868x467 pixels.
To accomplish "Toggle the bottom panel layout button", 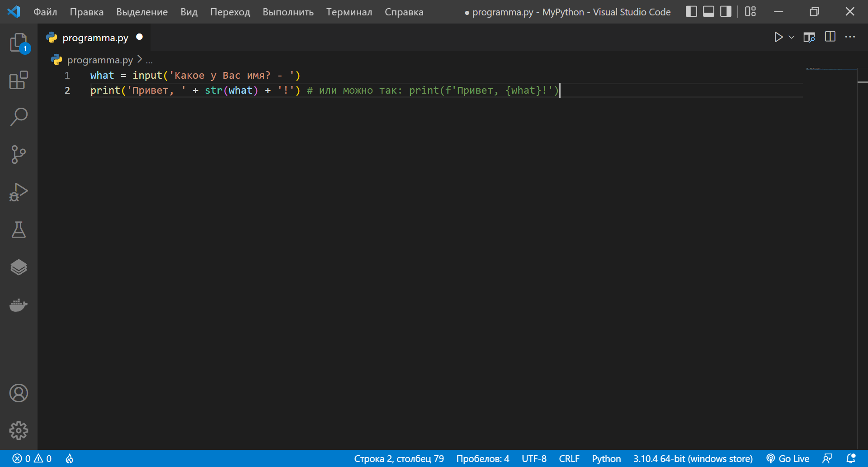I will (708, 12).
